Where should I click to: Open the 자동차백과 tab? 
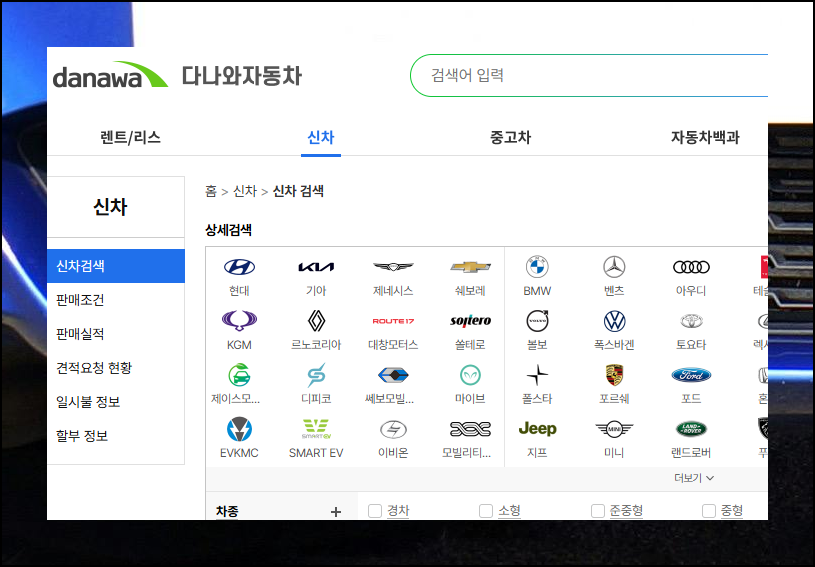point(705,138)
